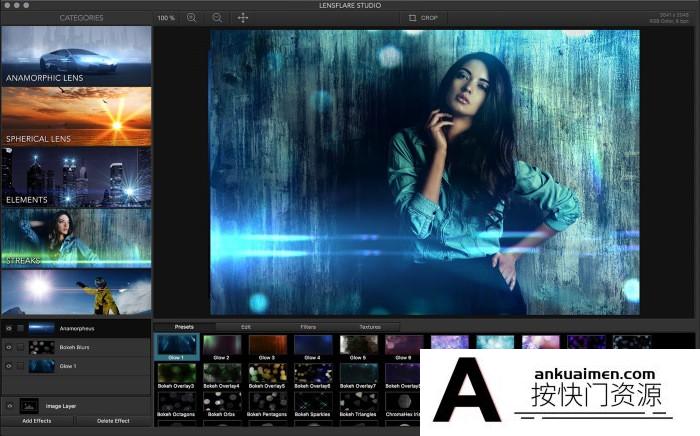The image size is (700, 436).
Task: Choose the Glow 3 preset
Action: (x=267, y=348)
